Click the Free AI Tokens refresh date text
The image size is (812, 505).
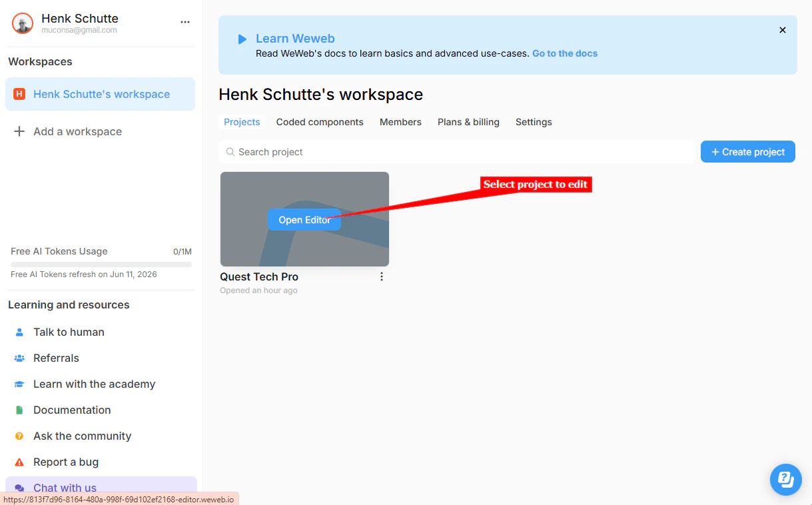point(84,274)
